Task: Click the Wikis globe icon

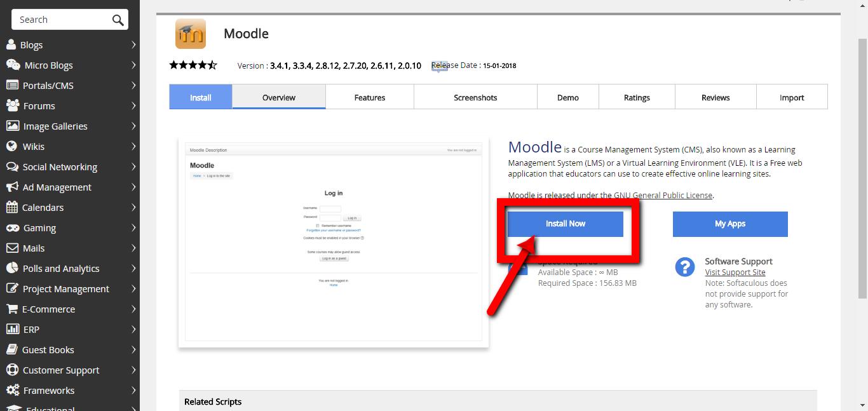Action: point(11,146)
